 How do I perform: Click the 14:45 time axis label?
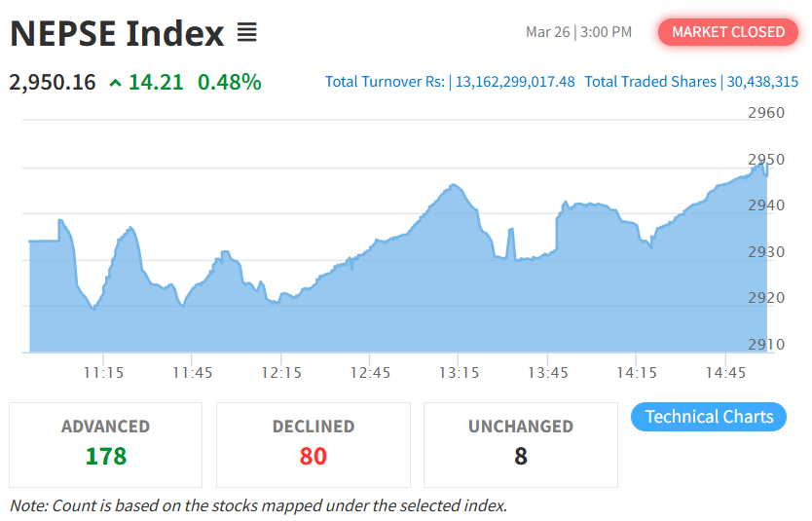725,372
